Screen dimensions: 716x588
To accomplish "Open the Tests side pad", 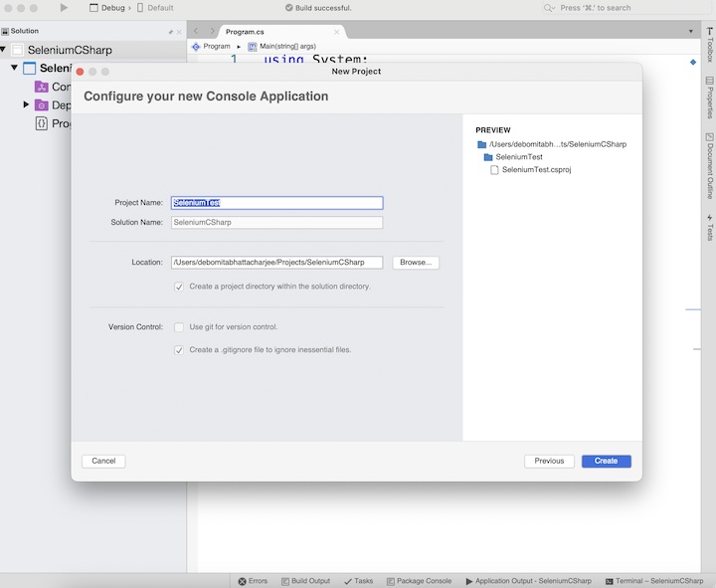I will pos(710,227).
